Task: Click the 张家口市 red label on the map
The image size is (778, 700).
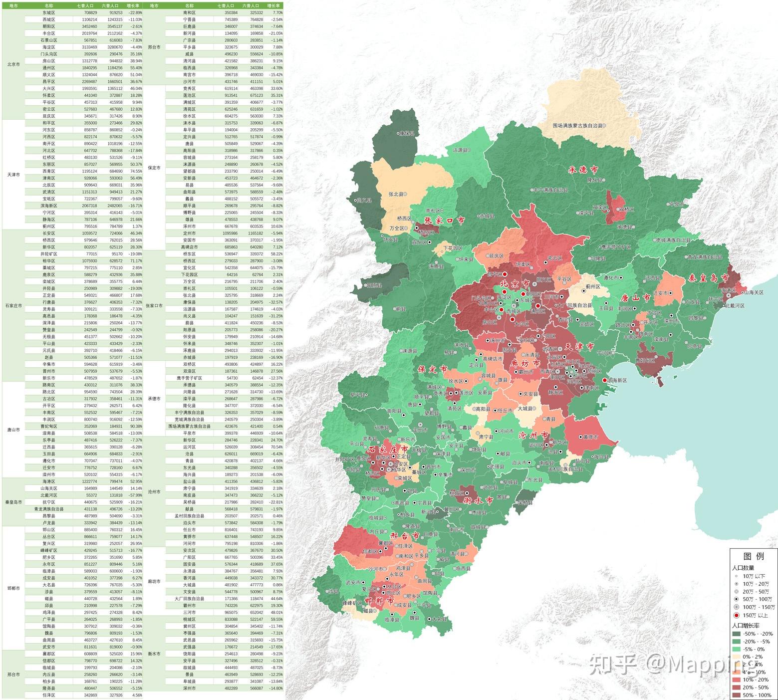Action: (444, 220)
